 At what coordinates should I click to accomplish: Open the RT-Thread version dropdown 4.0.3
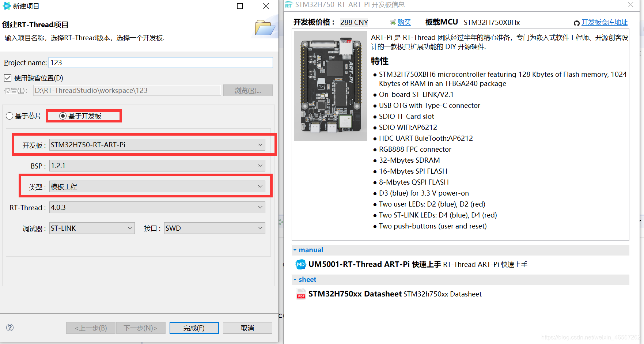(157, 207)
